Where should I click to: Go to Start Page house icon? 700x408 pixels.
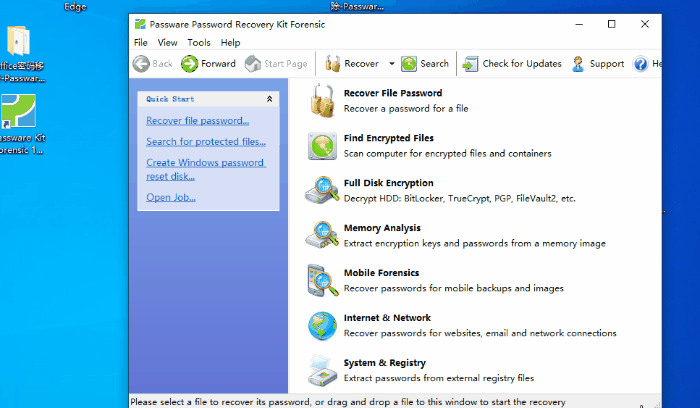click(253, 64)
